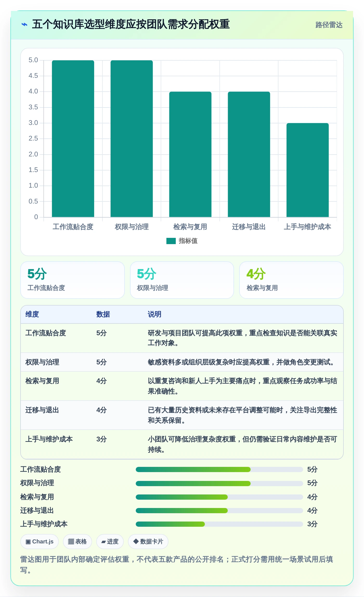Click the 数据 column header
Screen dimensions: 364x597
[103, 314]
